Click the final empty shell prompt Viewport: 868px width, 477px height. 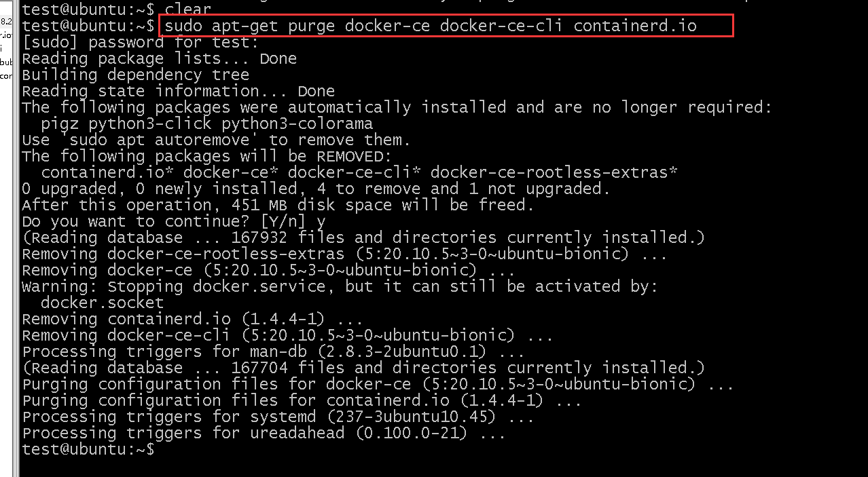click(x=88, y=449)
